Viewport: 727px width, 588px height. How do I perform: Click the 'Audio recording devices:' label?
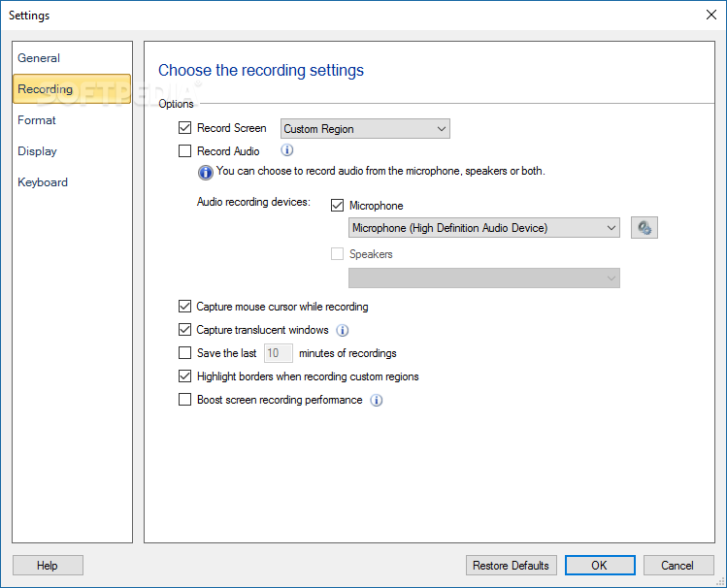tap(253, 202)
